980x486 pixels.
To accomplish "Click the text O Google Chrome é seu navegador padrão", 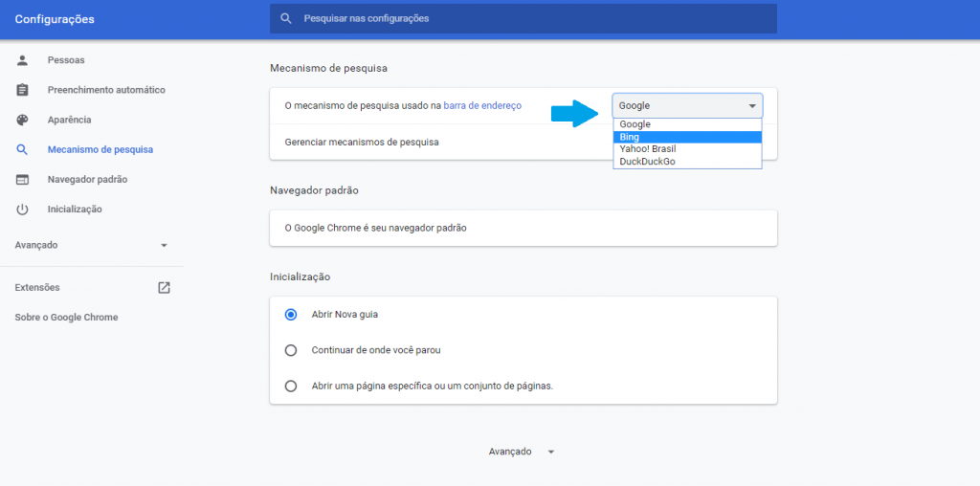I will [375, 228].
